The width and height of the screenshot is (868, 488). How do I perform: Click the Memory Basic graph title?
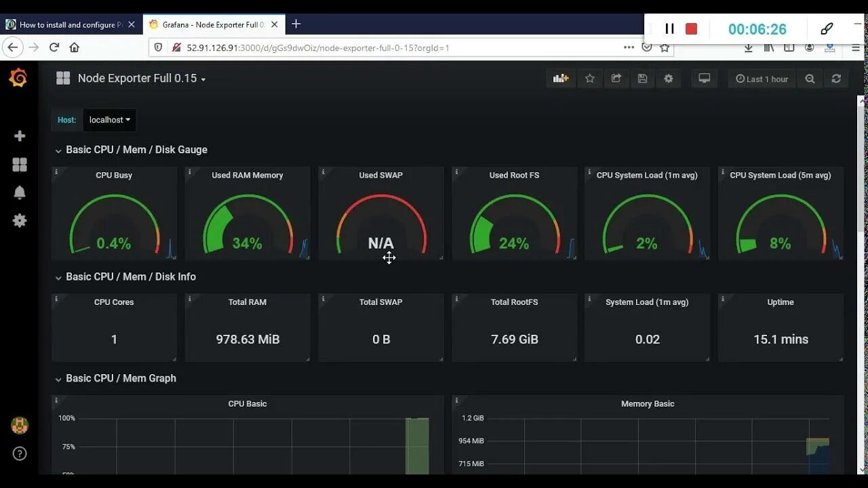[648, 404]
